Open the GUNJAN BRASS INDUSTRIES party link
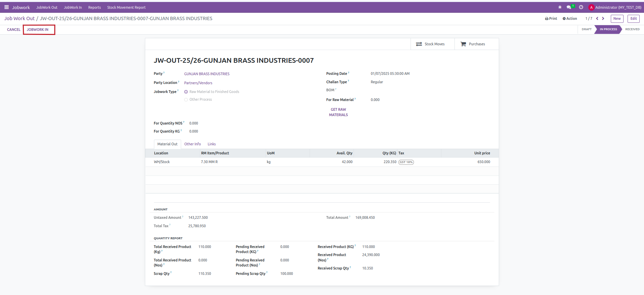This screenshot has width=644, height=295. point(207,74)
